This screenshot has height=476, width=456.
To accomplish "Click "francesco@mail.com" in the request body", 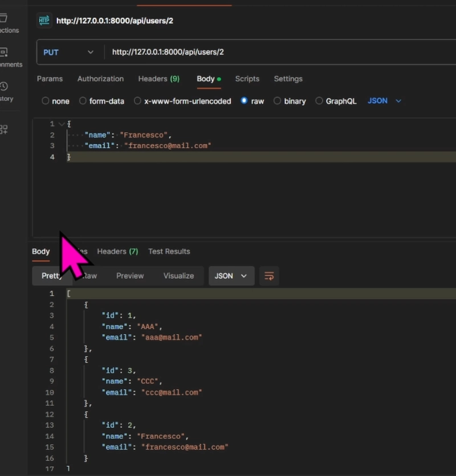I will (168, 146).
